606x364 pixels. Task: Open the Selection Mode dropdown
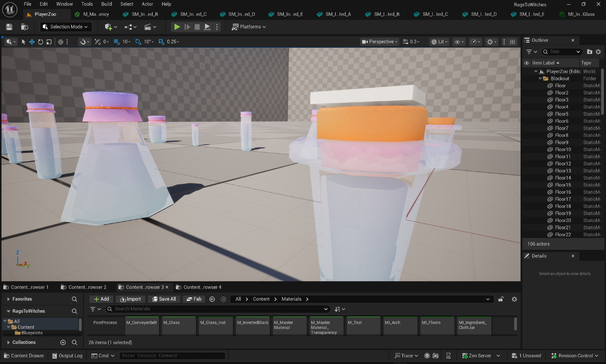coord(66,27)
